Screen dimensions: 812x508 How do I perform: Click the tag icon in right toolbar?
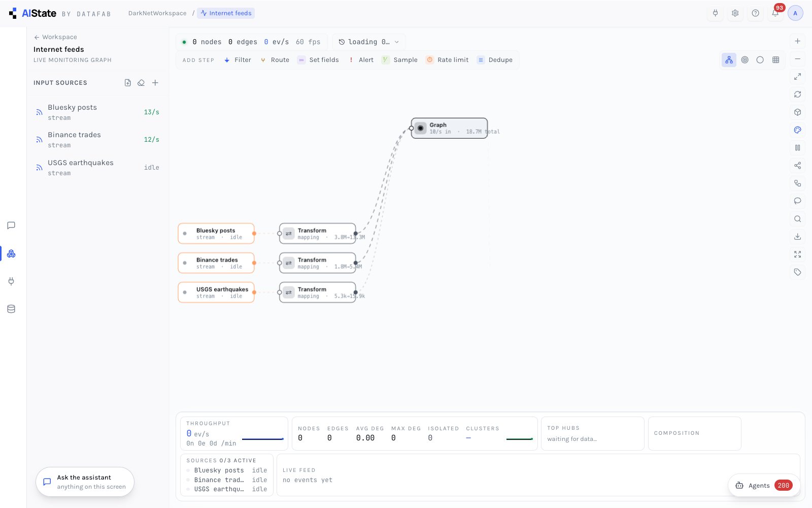[x=797, y=272]
